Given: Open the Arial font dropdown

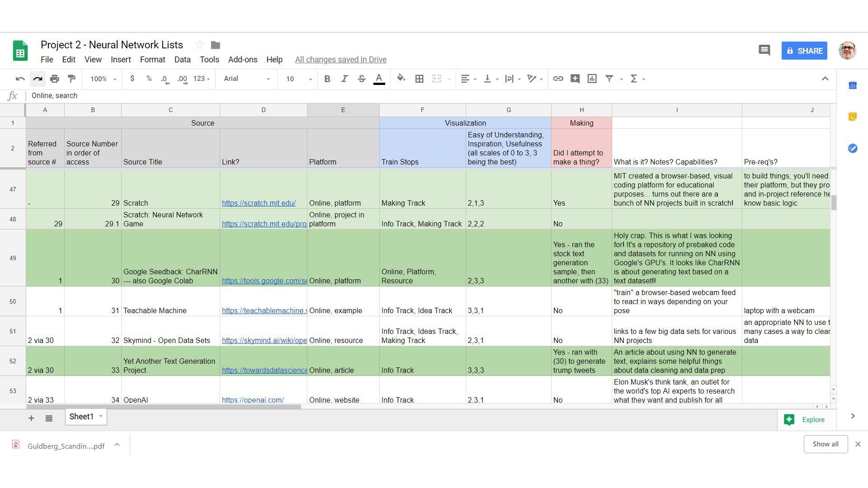Looking at the screenshot, I should pyautogui.click(x=246, y=79).
